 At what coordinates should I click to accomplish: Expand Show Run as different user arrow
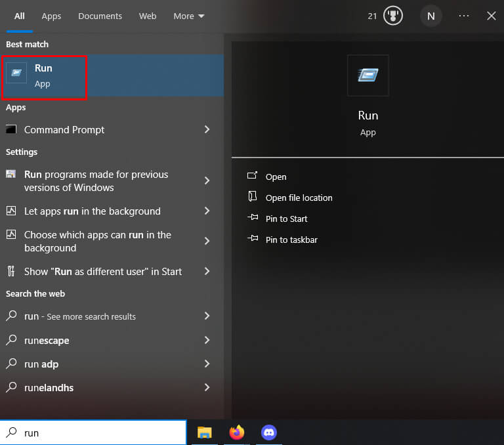[207, 271]
